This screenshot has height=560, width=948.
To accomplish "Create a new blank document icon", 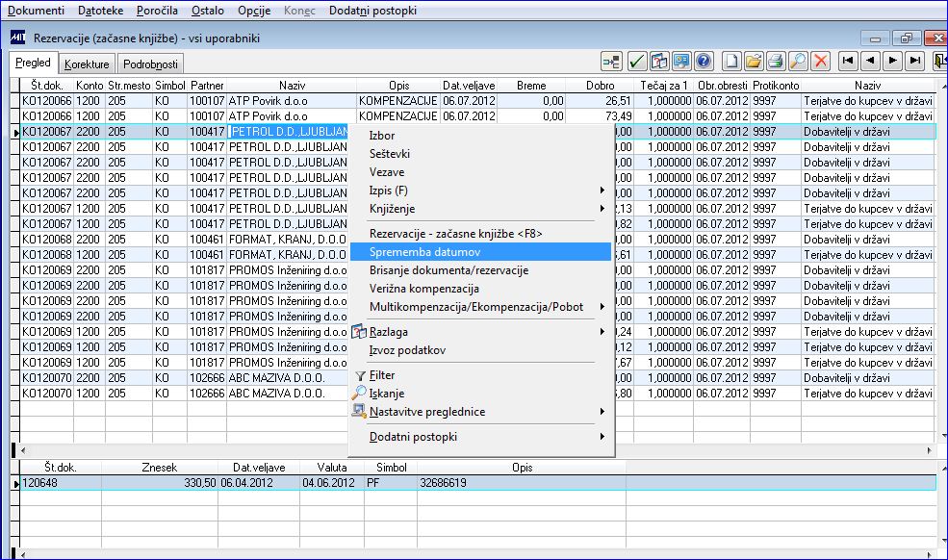I will click(x=731, y=61).
